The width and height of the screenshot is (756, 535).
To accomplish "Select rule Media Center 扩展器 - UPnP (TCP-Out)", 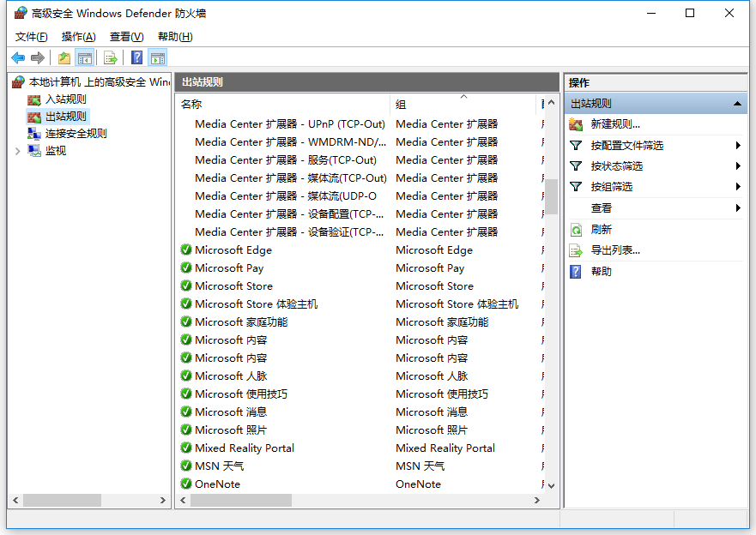I will (x=290, y=123).
